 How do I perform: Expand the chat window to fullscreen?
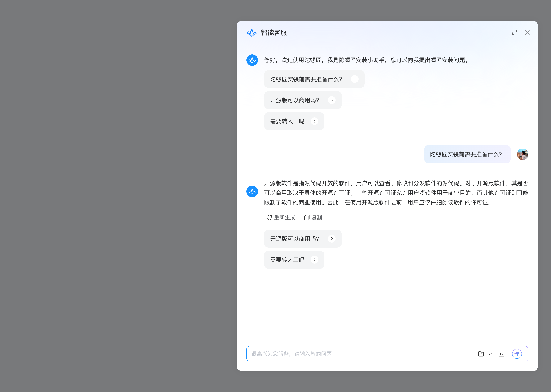(514, 32)
